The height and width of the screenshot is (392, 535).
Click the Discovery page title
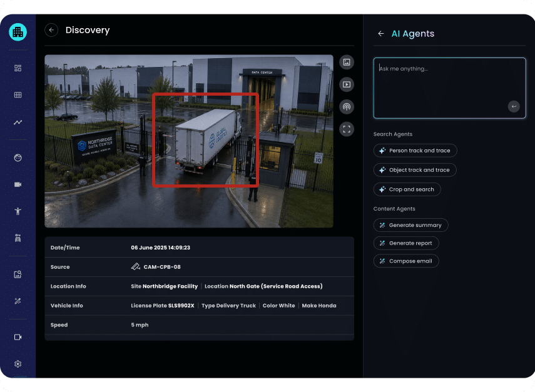pyautogui.click(x=88, y=30)
